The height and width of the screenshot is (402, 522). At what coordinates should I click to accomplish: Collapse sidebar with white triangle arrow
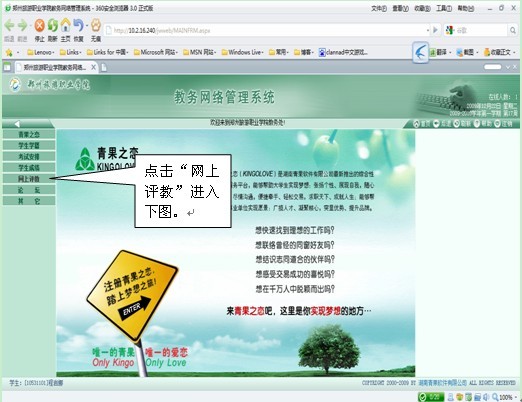point(17,124)
